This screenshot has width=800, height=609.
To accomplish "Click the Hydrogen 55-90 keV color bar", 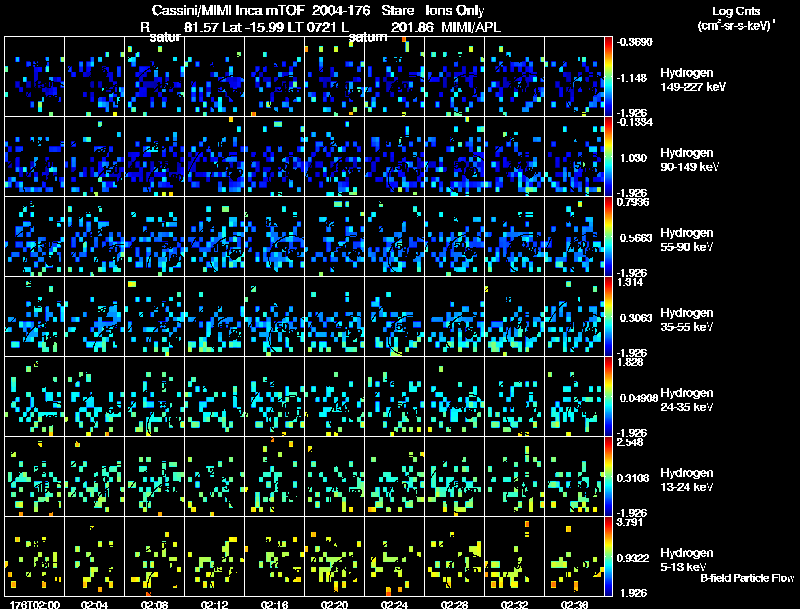I will pos(608,237).
